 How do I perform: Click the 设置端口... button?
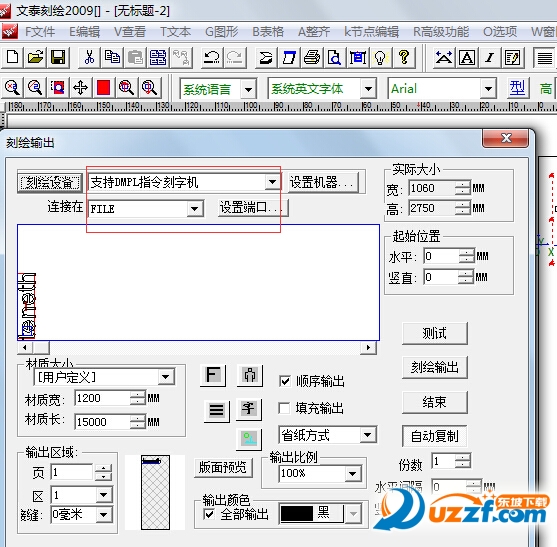[253, 207]
